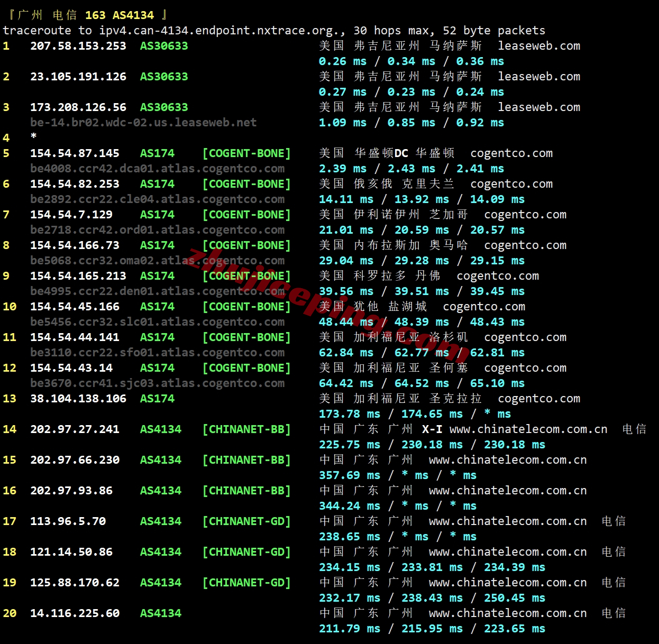Click www.chinatelecom.com.cn on hop 20 row
Screen dimensions: 659x644
[508, 613]
